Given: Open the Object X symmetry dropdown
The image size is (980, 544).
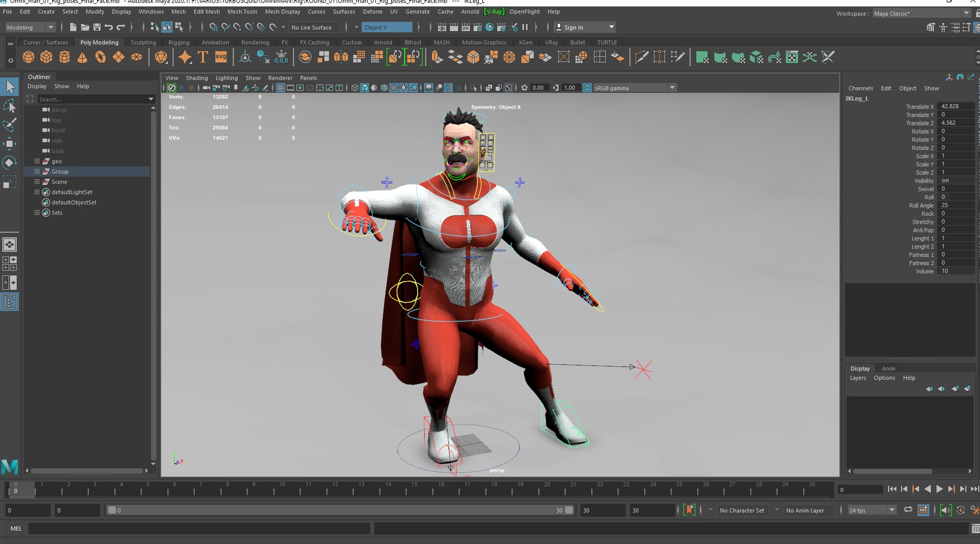Looking at the screenshot, I should [387, 27].
